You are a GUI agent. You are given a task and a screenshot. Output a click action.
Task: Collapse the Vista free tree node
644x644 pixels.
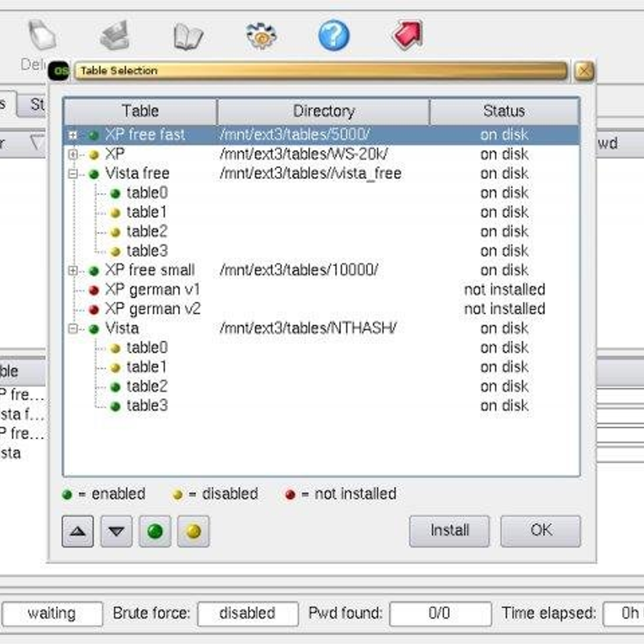(x=73, y=173)
